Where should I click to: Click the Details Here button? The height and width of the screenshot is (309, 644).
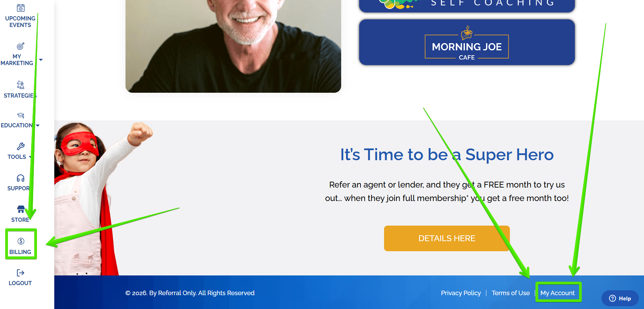point(447,238)
